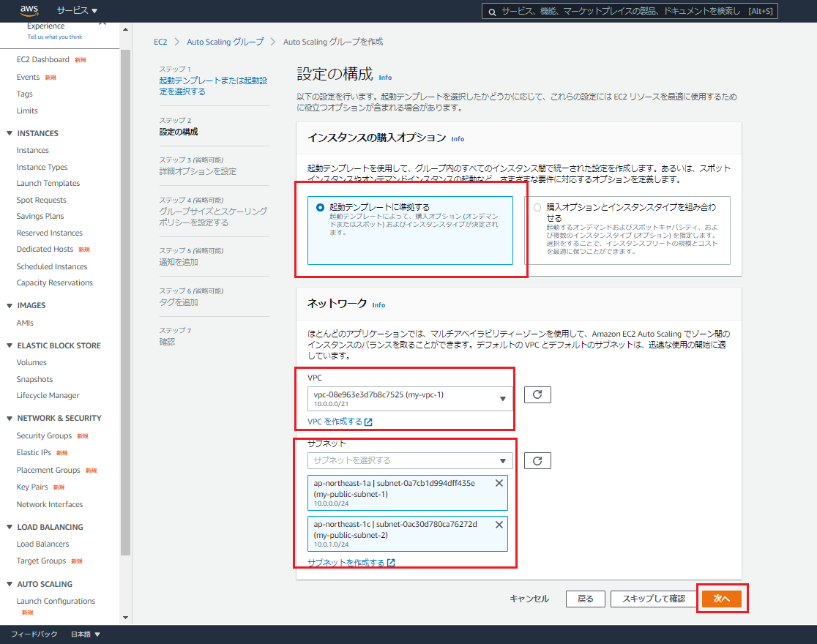Open Reserved Instances in sidebar
The image size is (817, 644).
tap(50, 233)
